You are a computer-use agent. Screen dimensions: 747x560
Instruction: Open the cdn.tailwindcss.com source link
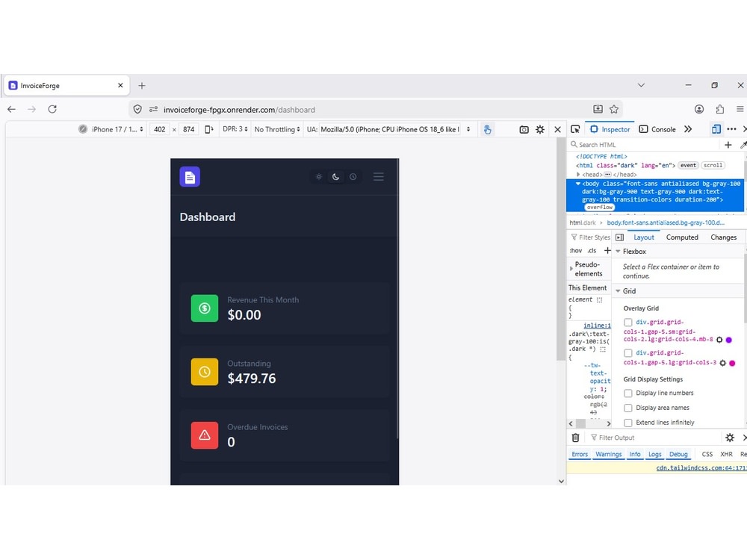701,467
